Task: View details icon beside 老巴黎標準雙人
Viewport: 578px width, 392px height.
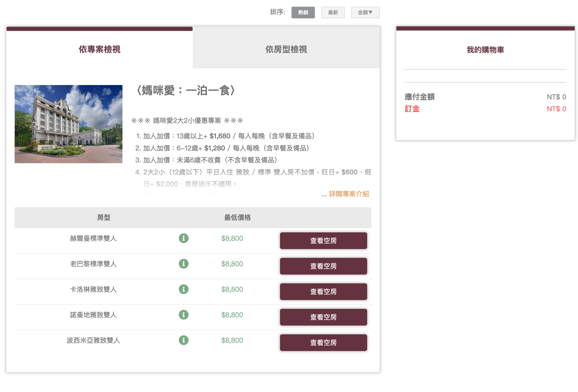Action: [x=183, y=264]
